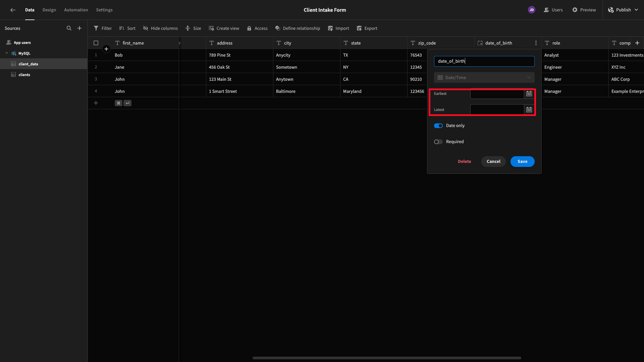
Task: Click Define relationship
Action: [298, 28]
